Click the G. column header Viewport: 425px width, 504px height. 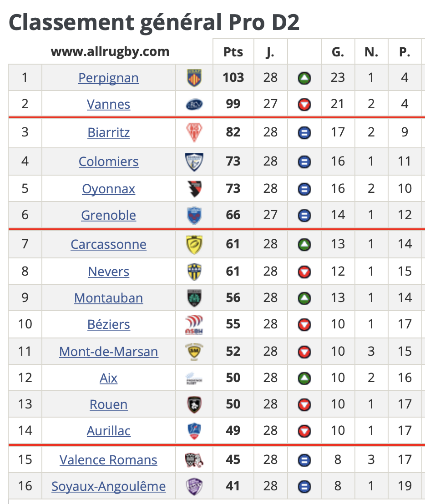pyautogui.click(x=338, y=52)
